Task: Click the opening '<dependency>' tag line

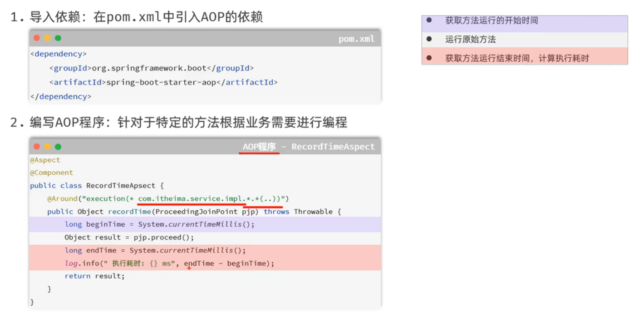Action: pos(59,54)
